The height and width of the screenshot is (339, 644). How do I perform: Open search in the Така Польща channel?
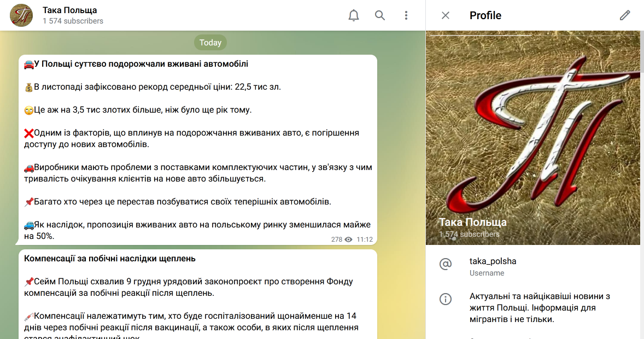point(380,16)
